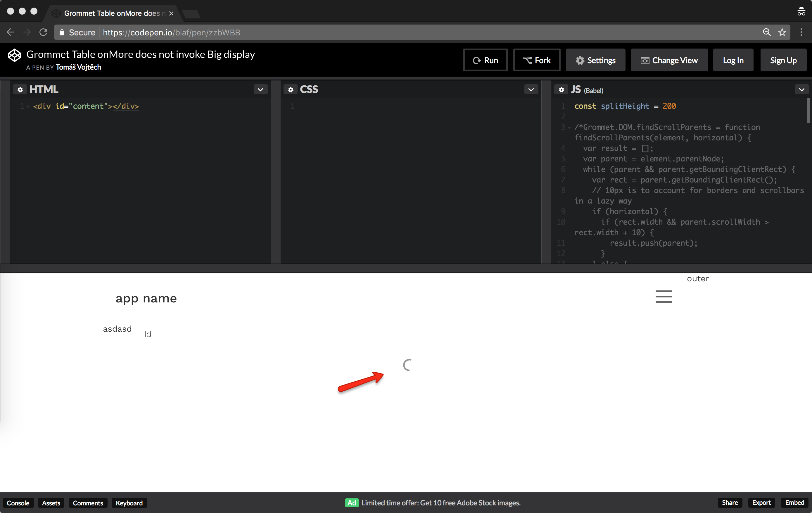Image resolution: width=812 pixels, height=513 pixels.
Task: Click the CodePen logo icon
Action: click(x=15, y=55)
